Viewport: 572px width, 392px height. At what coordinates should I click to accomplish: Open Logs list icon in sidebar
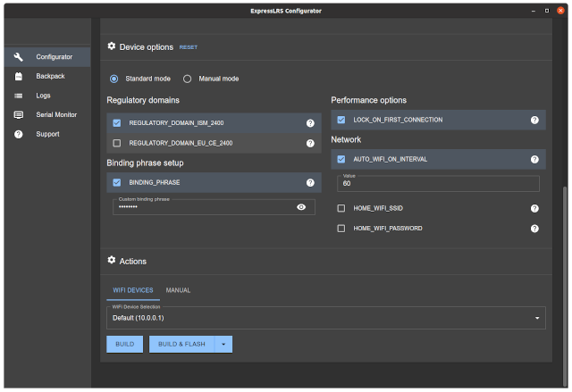18,96
